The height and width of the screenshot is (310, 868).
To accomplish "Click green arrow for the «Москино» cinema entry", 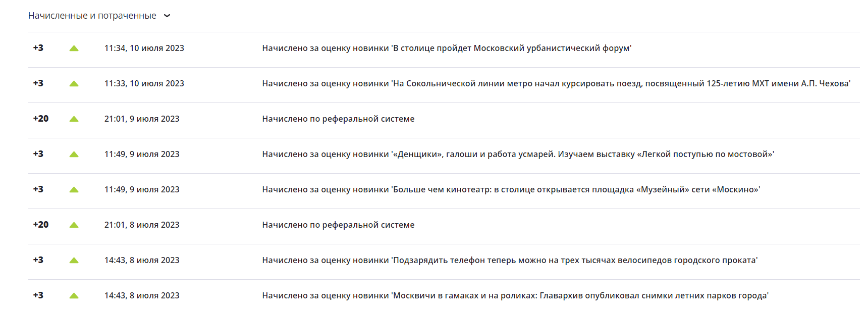I will pyautogui.click(x=74, y=190).
